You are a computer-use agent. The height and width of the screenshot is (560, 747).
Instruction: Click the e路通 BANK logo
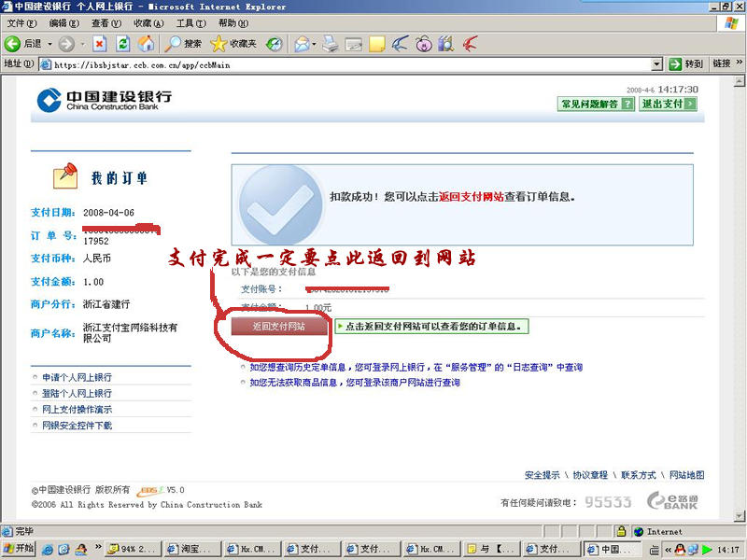pos(672,500)
